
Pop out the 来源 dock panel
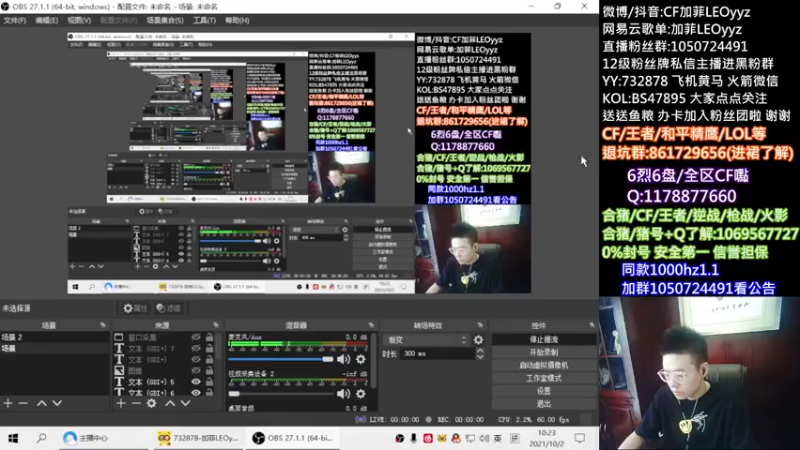tap(216, 325)
